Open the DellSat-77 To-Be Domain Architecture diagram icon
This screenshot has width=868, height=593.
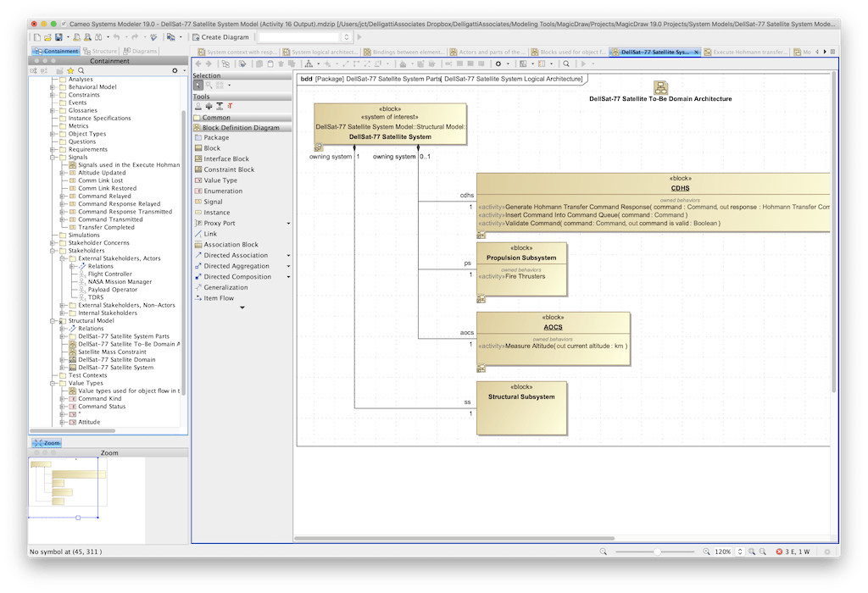660,87
